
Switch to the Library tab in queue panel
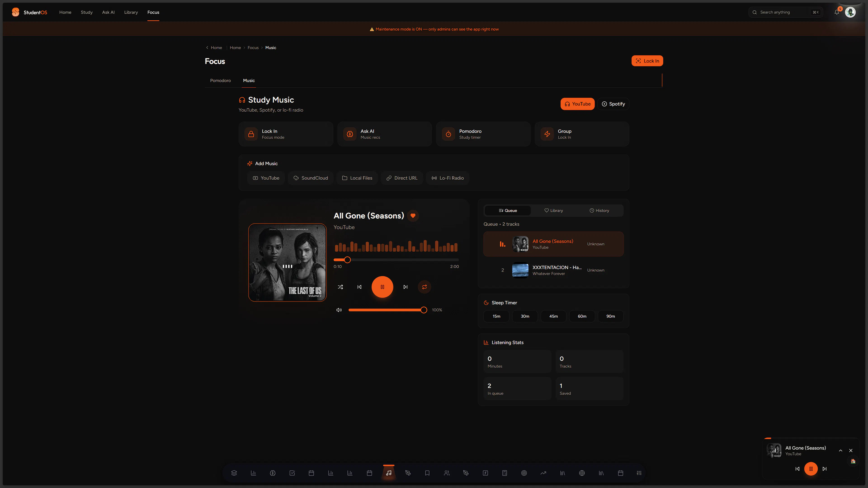554,211
